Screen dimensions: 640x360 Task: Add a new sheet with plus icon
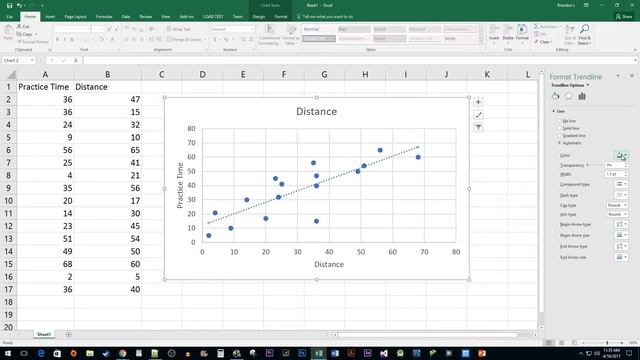[68, 335]
